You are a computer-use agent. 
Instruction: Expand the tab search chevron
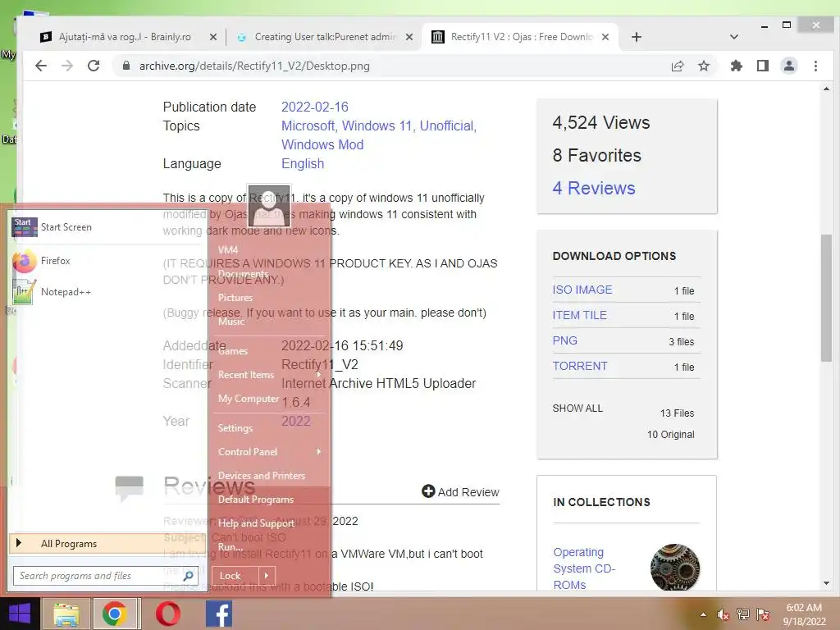pos(734,37)
